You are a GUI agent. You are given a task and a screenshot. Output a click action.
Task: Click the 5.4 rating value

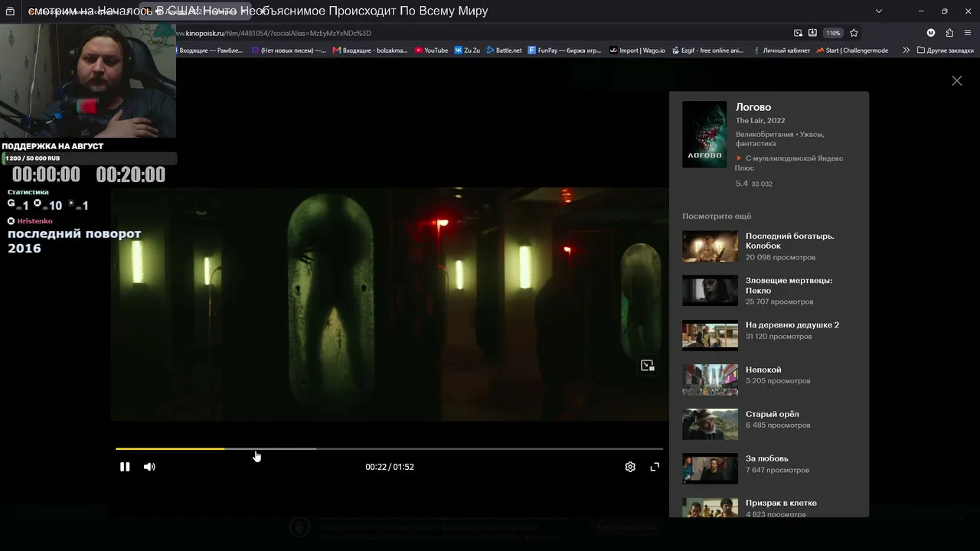[x=742, y=184]
